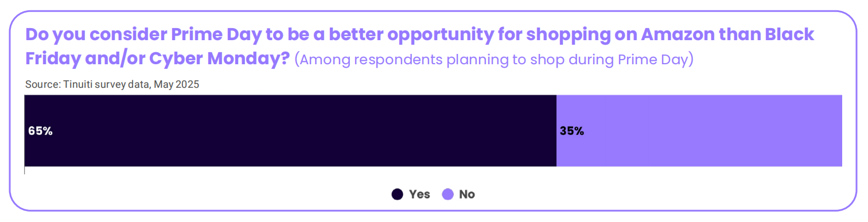Image resolution: width=868 pixels, height=222 pixels.
Task: Click the 65% data label
Action: click(x=40, y=131)
